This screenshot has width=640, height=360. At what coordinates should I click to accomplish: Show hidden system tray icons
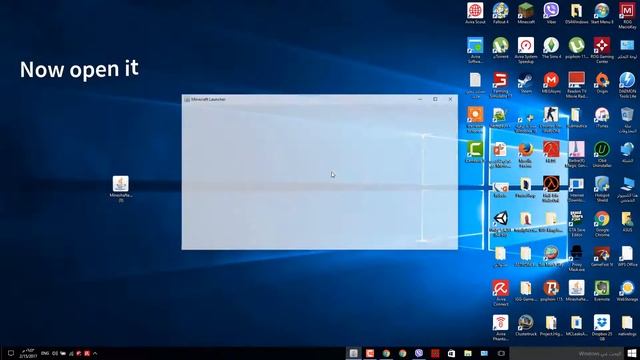pos(95,353)
